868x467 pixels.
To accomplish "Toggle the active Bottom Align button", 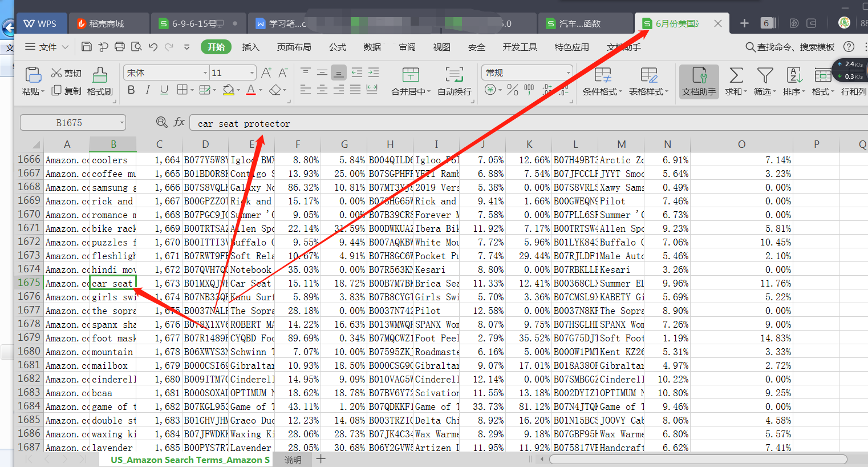I will (x=339, y=73).
